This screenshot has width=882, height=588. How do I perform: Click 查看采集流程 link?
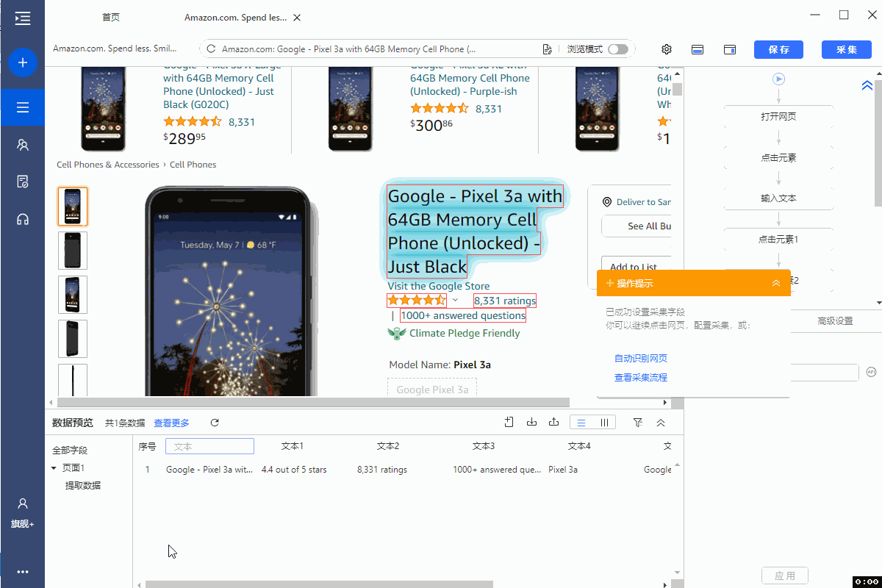tap(641, 378)
